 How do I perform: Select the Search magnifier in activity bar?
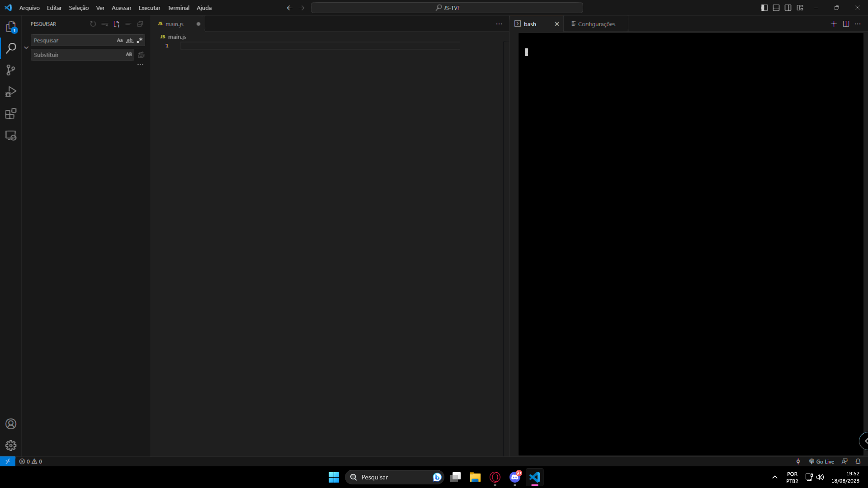(11, 48)
